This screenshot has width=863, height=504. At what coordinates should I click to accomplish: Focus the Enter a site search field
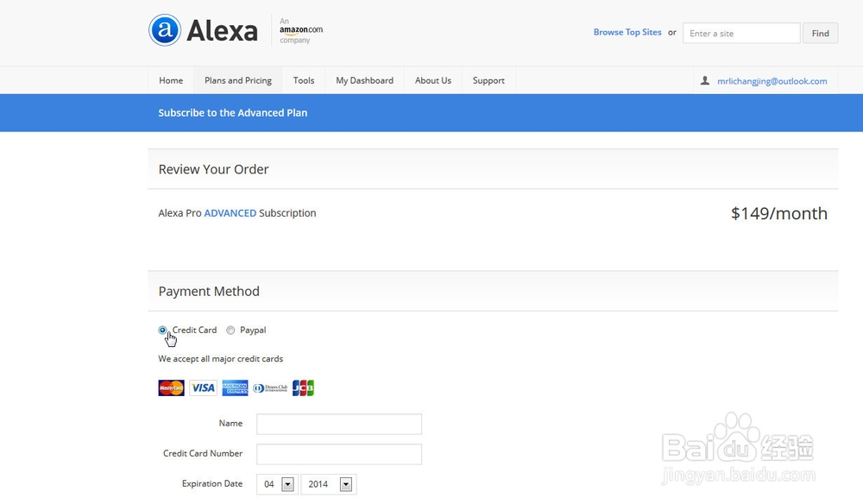pos(741,33)
